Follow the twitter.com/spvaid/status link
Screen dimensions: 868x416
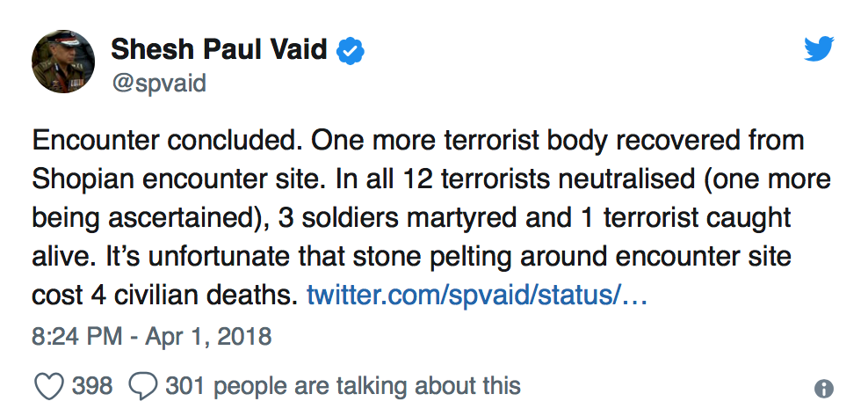(x=477, y=295)
